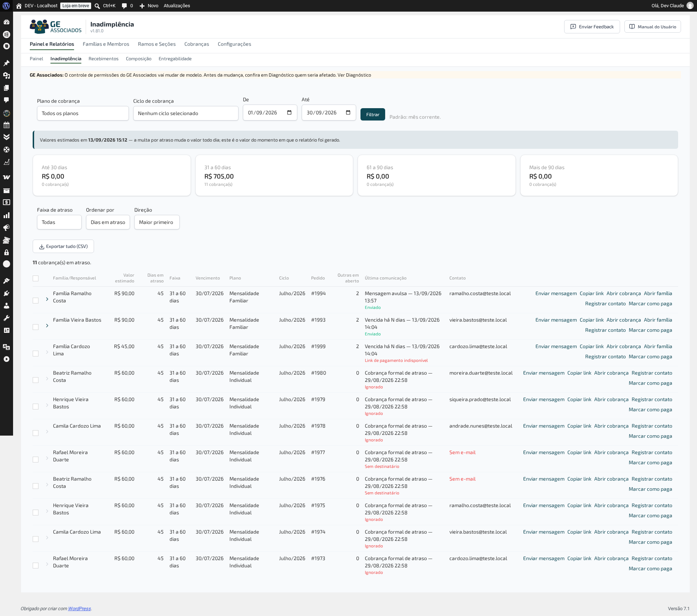Open the GE Associados sidebar icon
Screen dimensions: 697x616
[x=7, y=113]
